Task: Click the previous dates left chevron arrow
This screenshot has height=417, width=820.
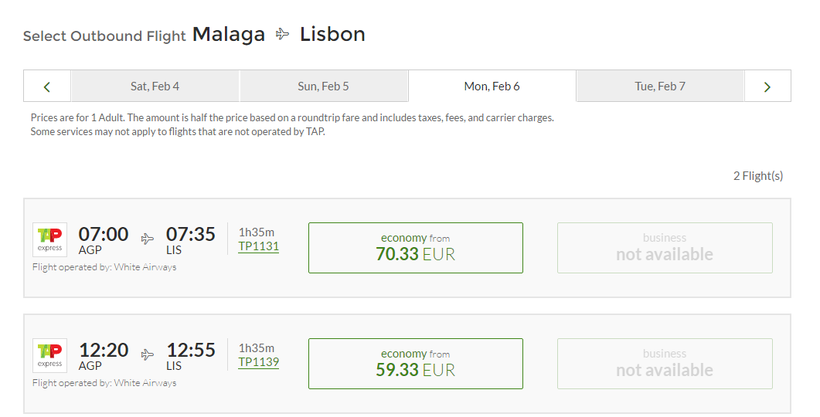Action: [47, 86]
